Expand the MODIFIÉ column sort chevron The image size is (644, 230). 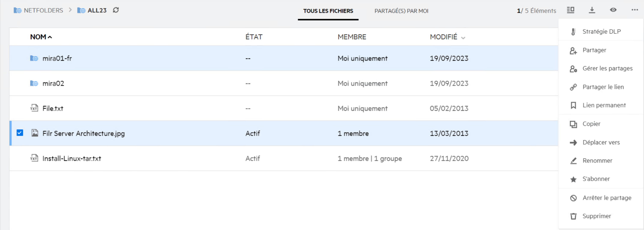(463, 38)
